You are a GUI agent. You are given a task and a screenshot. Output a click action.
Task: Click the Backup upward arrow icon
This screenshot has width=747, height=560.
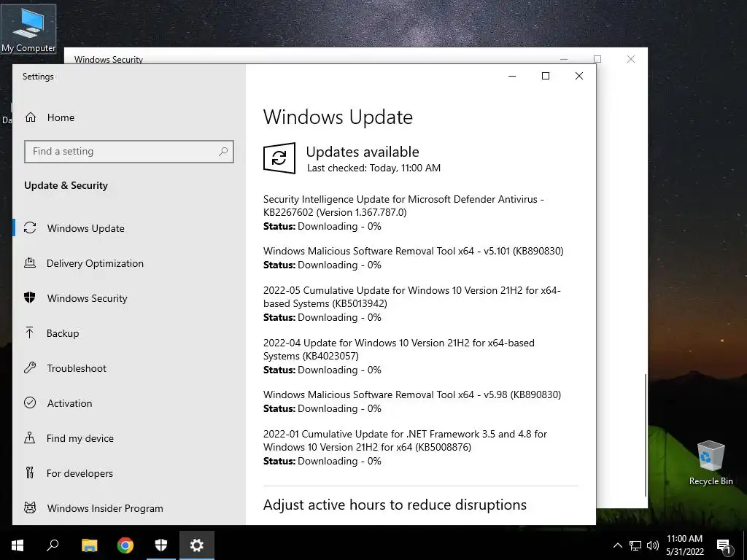click(29, 332)
